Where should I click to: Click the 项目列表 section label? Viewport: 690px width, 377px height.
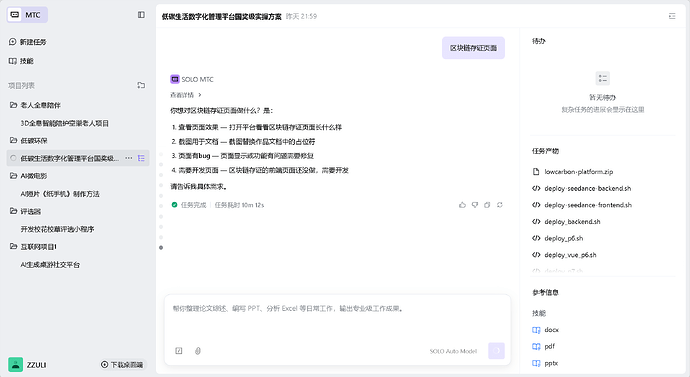coord(21,85)
